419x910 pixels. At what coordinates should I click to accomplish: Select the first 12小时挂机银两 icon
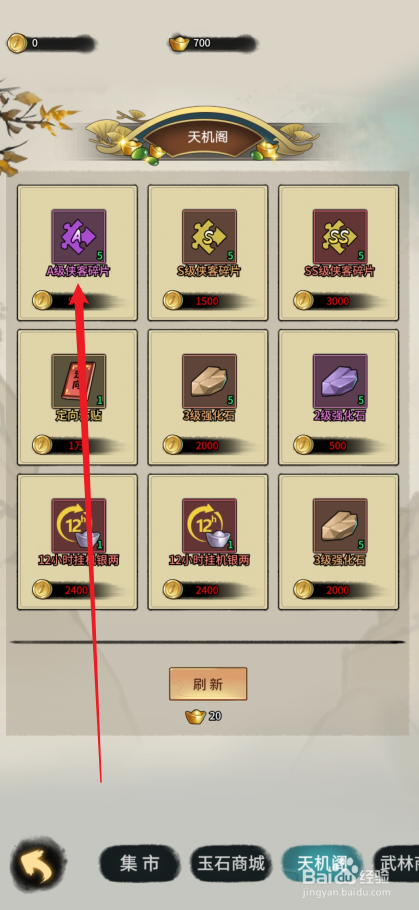79,525
